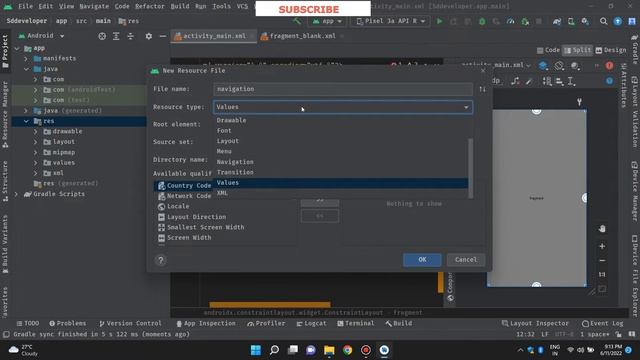Open the Search Everywhere magnifier icon
Image resolution: width=640 pixels, height=360 pixels.
pyautogui.click(x=603, y=21)
